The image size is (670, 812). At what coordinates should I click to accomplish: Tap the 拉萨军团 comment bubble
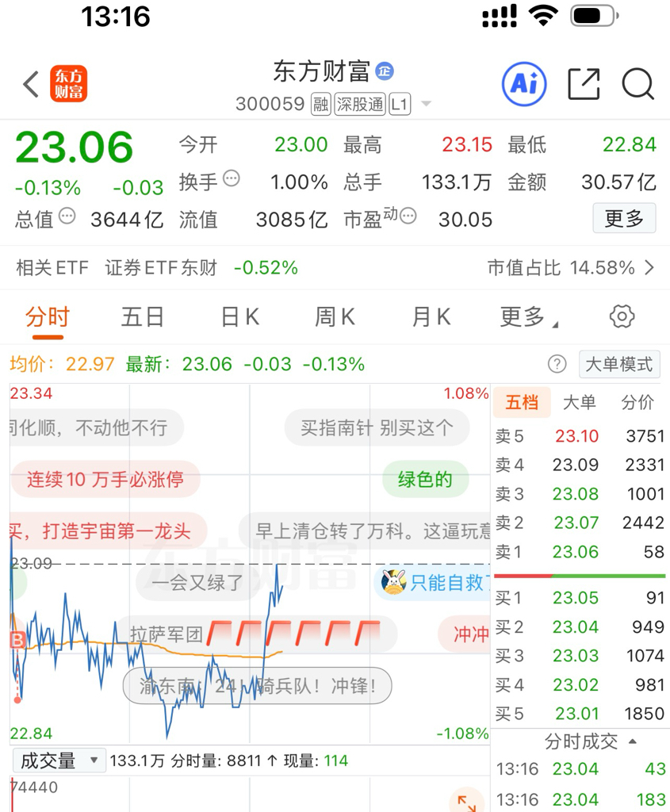click(x=256, y=634)
